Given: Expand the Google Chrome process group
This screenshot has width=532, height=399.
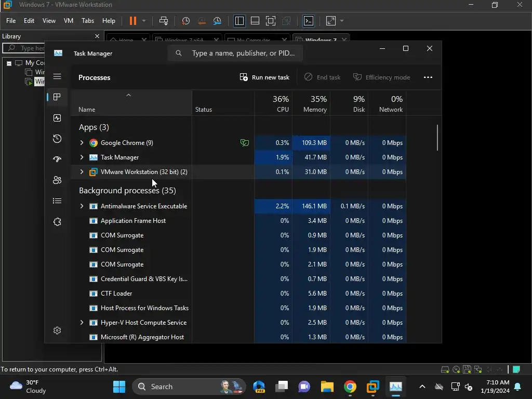Looking at the screenshot, I should coord(82,143).
